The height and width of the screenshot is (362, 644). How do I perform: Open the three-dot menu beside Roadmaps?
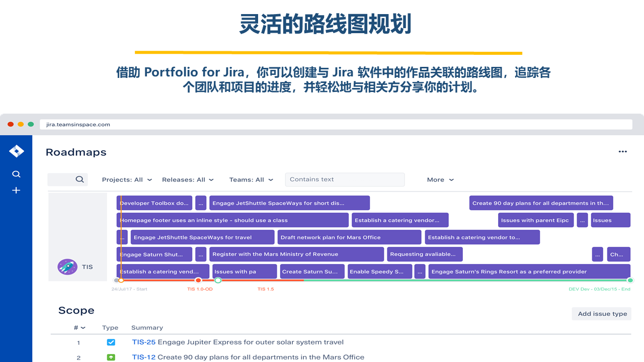pyautogui.click(x=623, y=152)
